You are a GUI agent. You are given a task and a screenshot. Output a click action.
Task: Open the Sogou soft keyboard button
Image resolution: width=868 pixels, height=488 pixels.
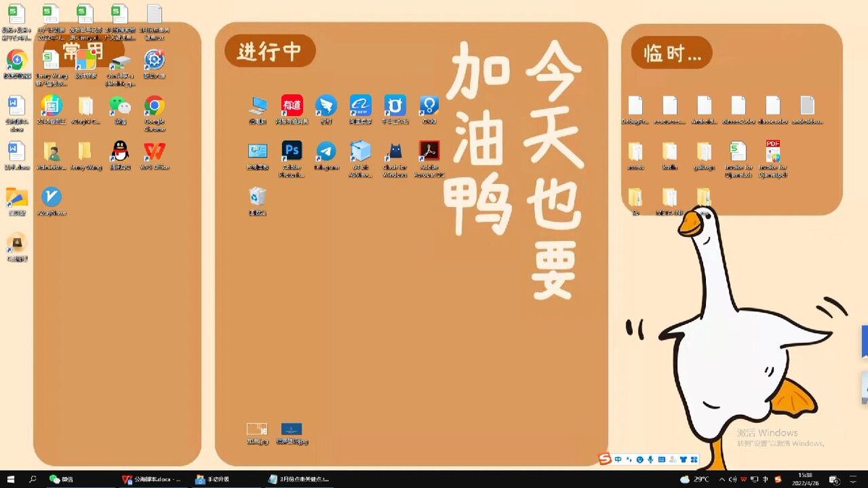(x=662, y=460)
